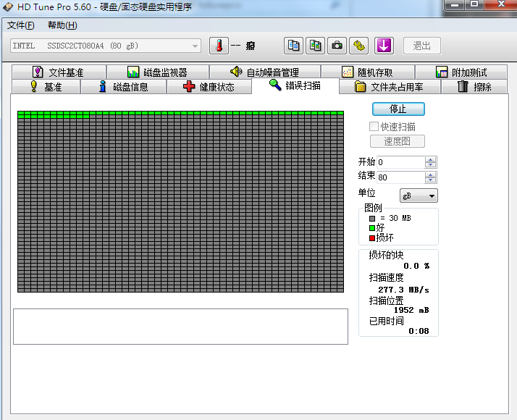Maximize the HD Tune Pro window

tap(474, 4)
